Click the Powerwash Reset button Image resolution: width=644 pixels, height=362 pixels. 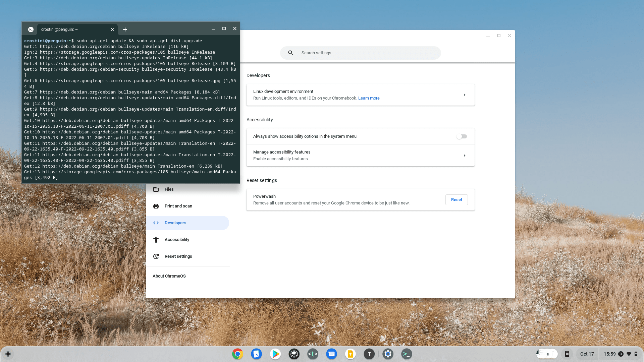coord(456,199)
